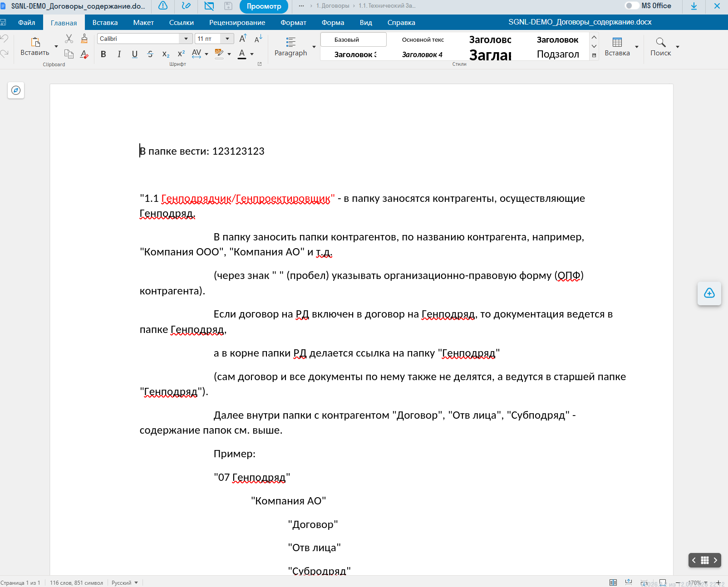Open the character spacing dropdown arrow

(x=207, y=54)
